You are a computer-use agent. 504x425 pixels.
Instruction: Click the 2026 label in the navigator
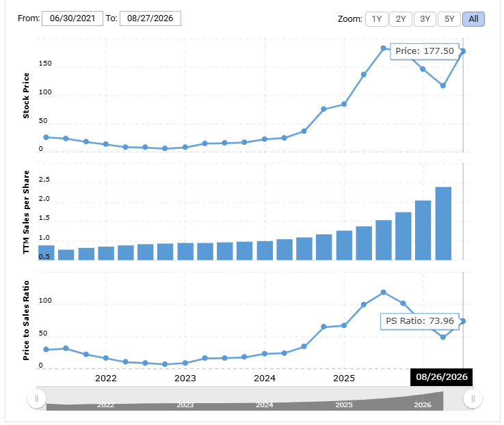tap(423, 405)
